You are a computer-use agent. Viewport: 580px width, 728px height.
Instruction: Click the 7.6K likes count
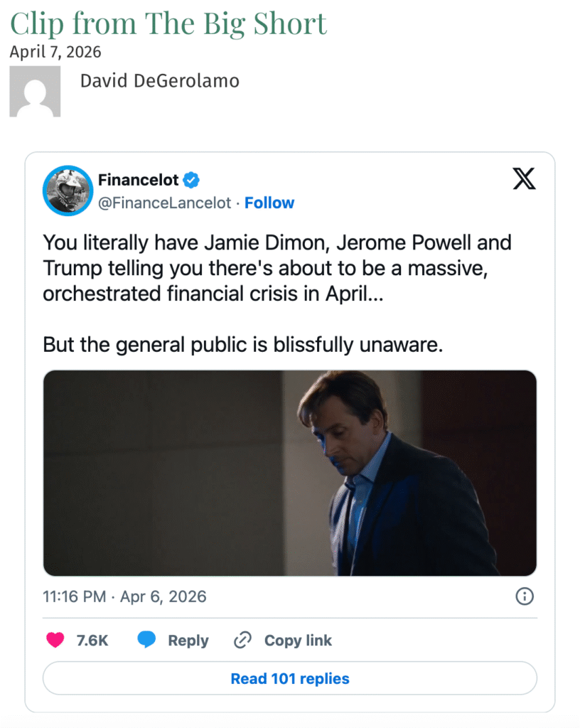click(92, 640)
